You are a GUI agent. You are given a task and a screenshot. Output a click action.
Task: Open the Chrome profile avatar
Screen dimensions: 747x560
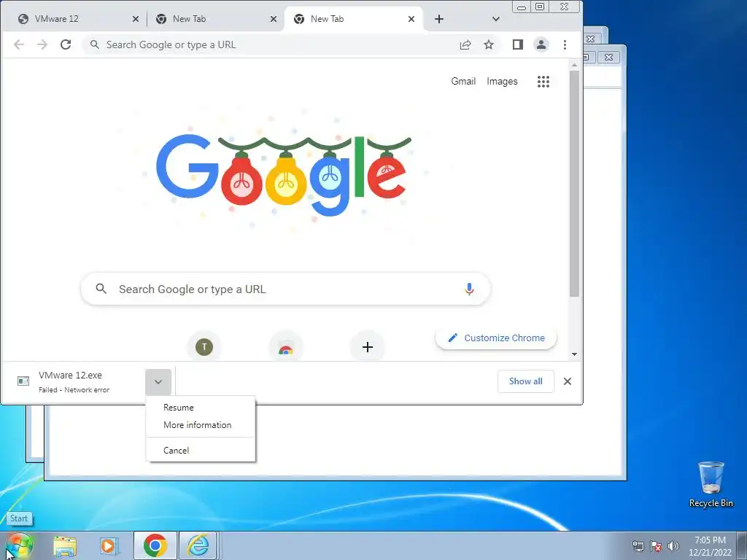541,44
